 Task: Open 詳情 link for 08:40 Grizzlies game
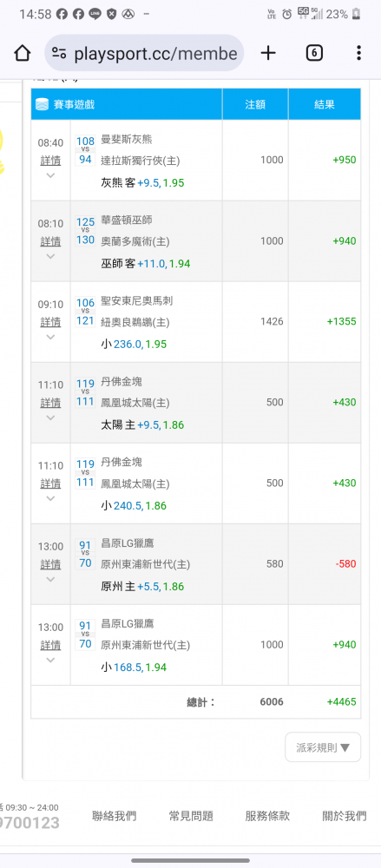[x=50, y=161]
